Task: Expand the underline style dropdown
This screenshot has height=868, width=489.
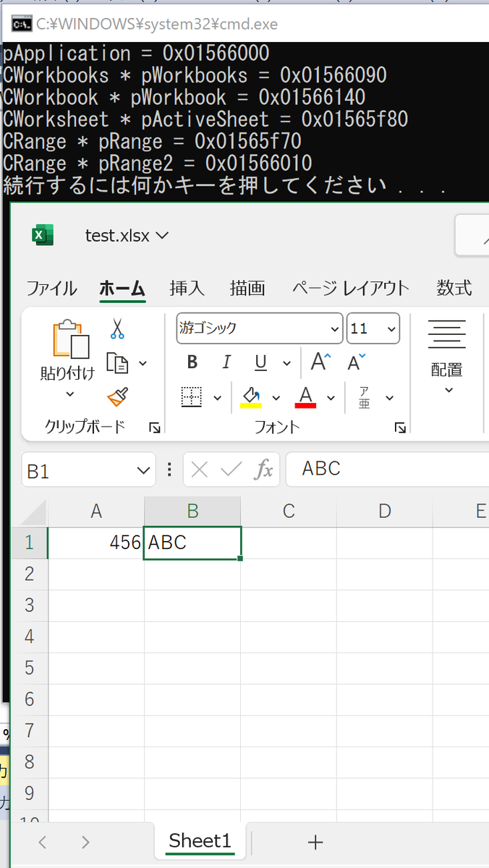Action: pyautogui.click(x=286, y=363)
